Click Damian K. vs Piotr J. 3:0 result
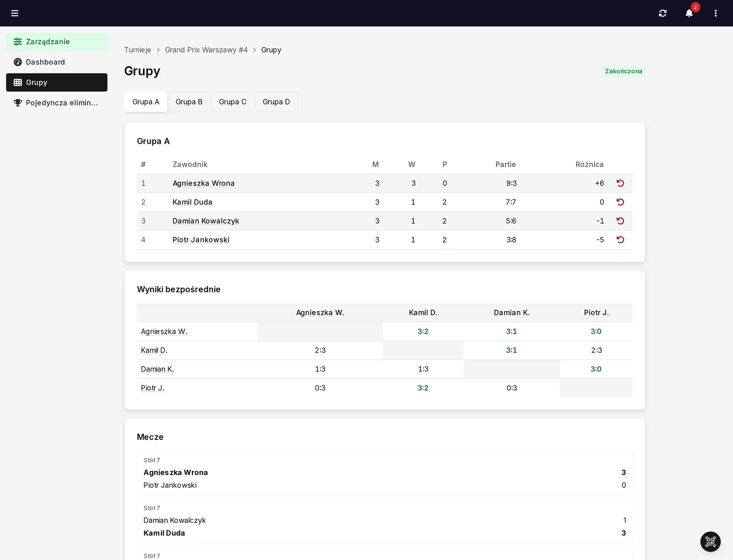733x560 pixels. [596, 369]
